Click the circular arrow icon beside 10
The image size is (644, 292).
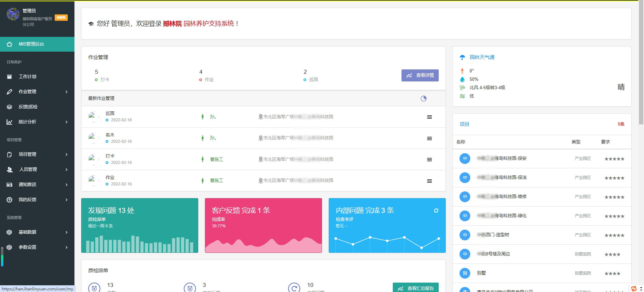294,288
